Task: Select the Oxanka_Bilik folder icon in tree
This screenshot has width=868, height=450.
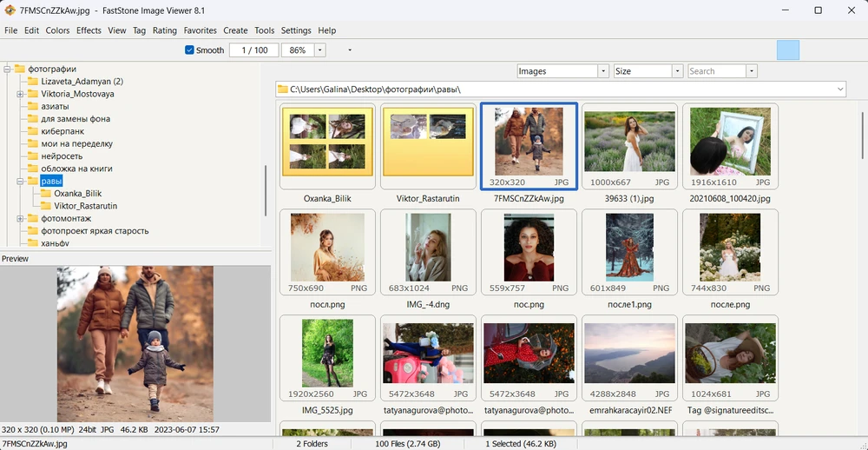Action: coord(46,194)
